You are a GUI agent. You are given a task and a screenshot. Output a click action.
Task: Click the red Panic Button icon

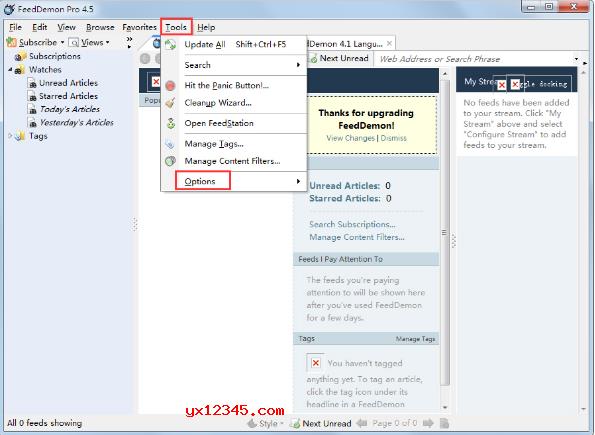click(170, 85)
